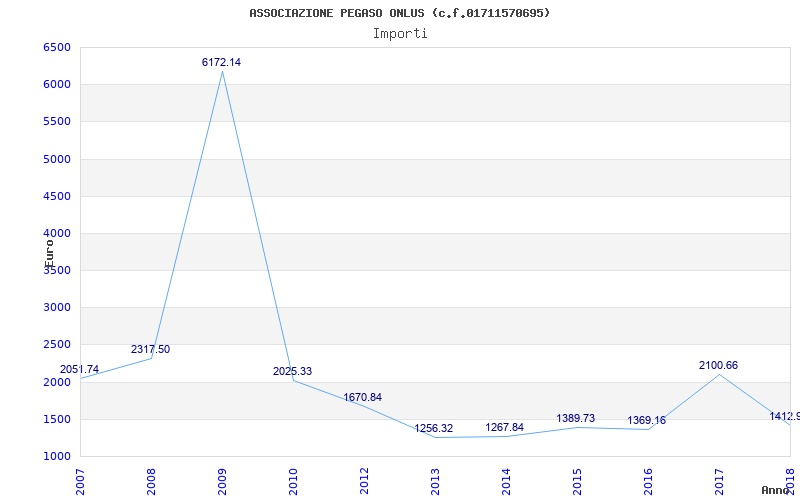Screen dimensions: 800x500
Task: Click the 2014 x-axis label
Action: click(506, 482)
